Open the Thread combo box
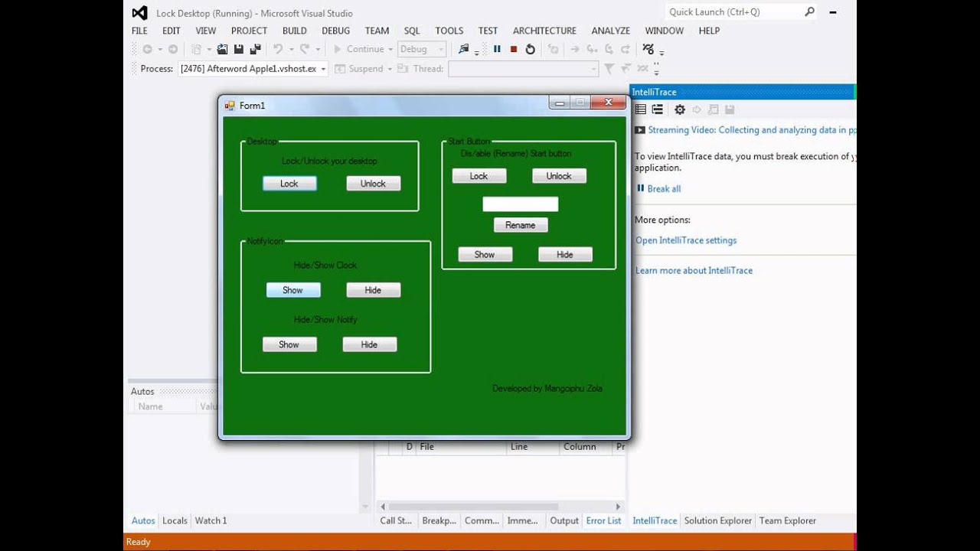 pos(524,69)
